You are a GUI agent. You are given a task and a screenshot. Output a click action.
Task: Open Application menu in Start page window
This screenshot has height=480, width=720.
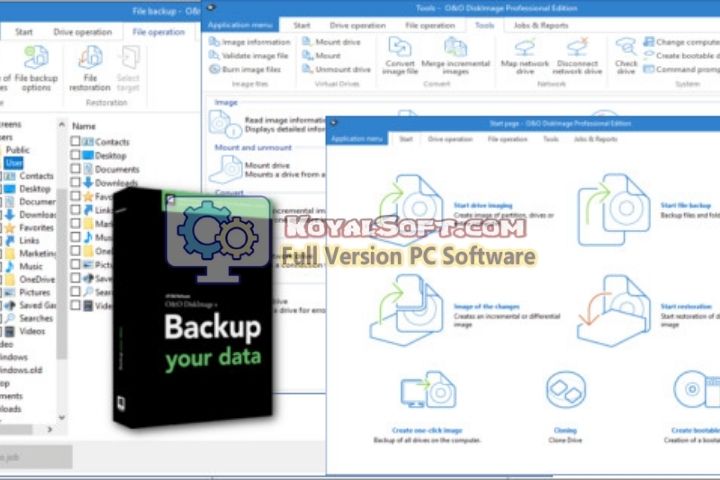pos(357,139)
